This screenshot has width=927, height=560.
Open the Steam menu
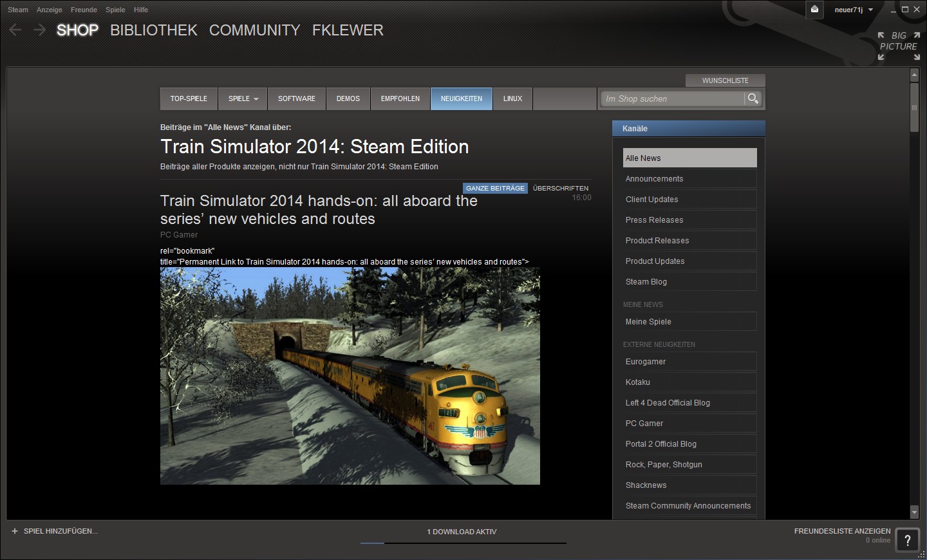pos(18,10)
